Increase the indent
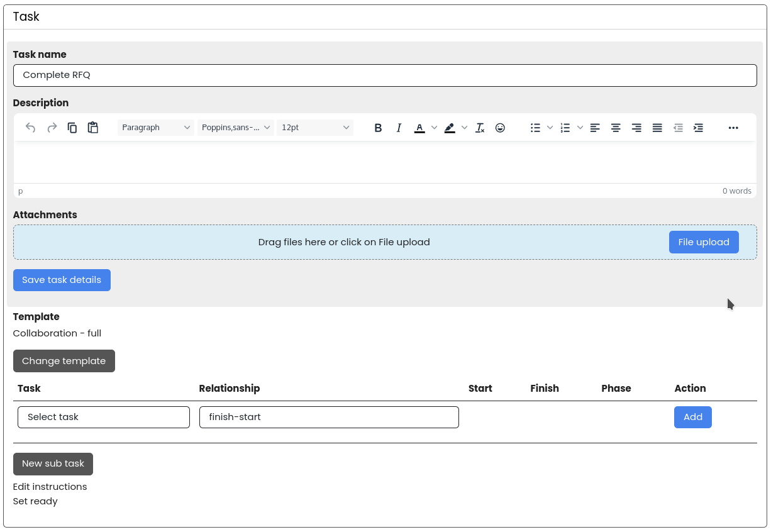The image size is (771, 532). coord(698,128)
